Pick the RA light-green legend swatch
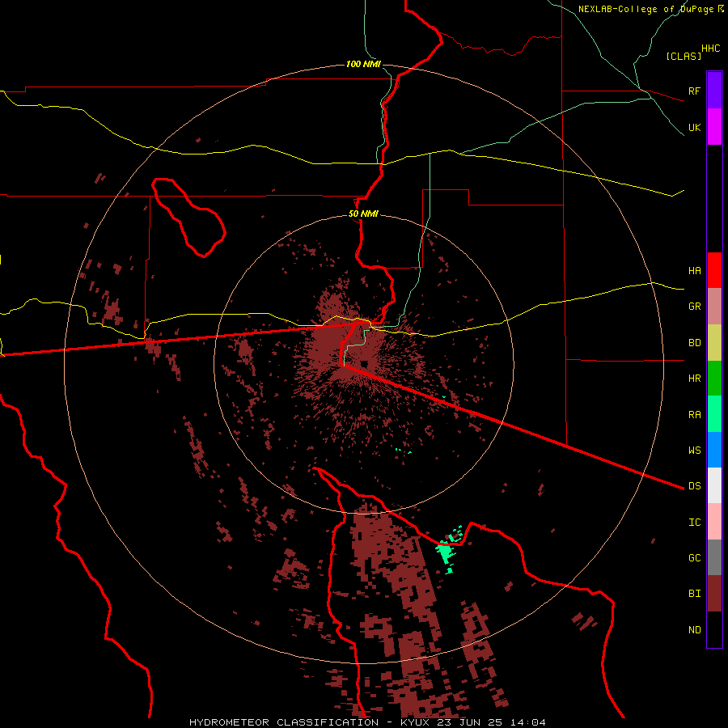The height and width of the screenshot is (728, 728). click(714, 414)
